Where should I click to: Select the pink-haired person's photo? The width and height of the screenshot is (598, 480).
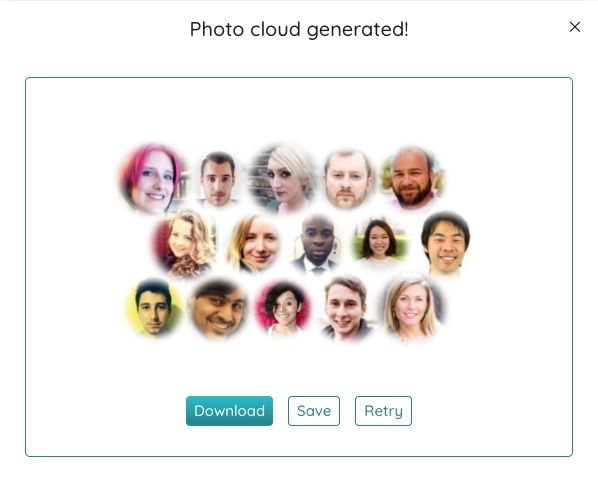(152, 178)
